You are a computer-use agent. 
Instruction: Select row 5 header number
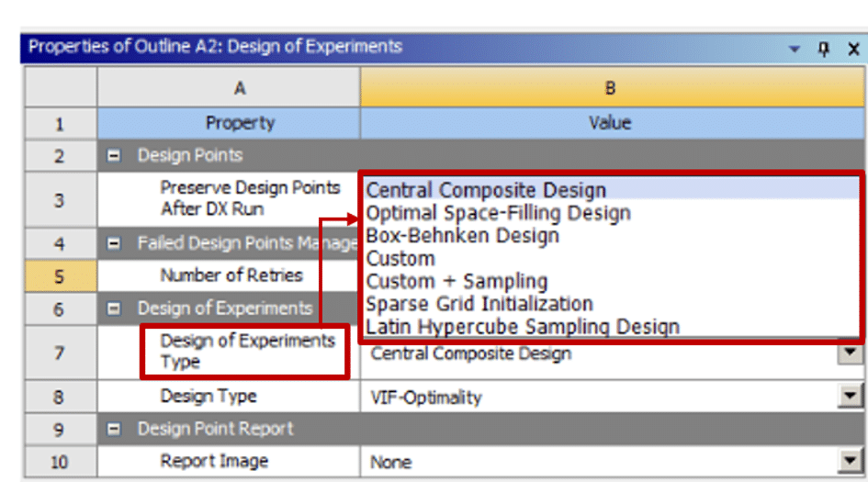(60, 275)
